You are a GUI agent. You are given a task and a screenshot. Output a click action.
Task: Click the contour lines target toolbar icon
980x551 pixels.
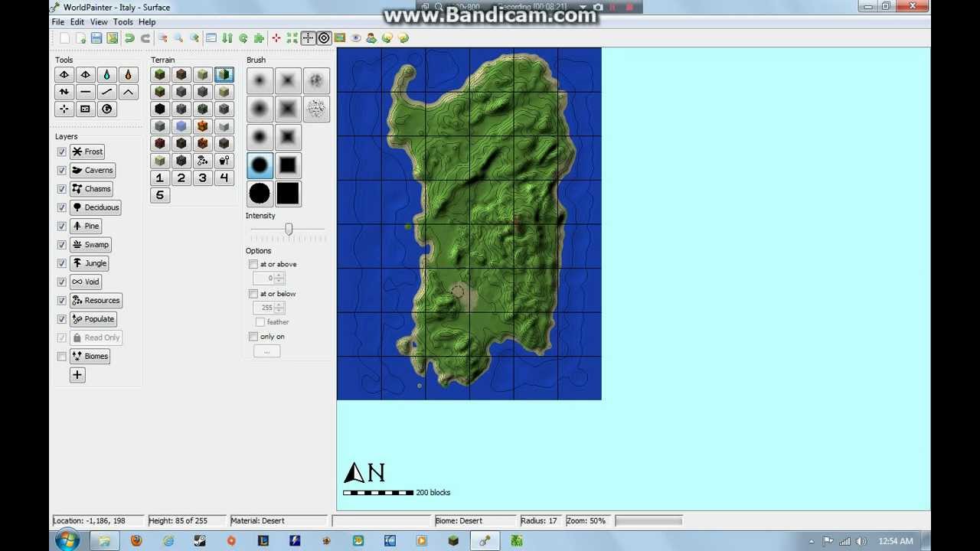[x=324, y=38]
